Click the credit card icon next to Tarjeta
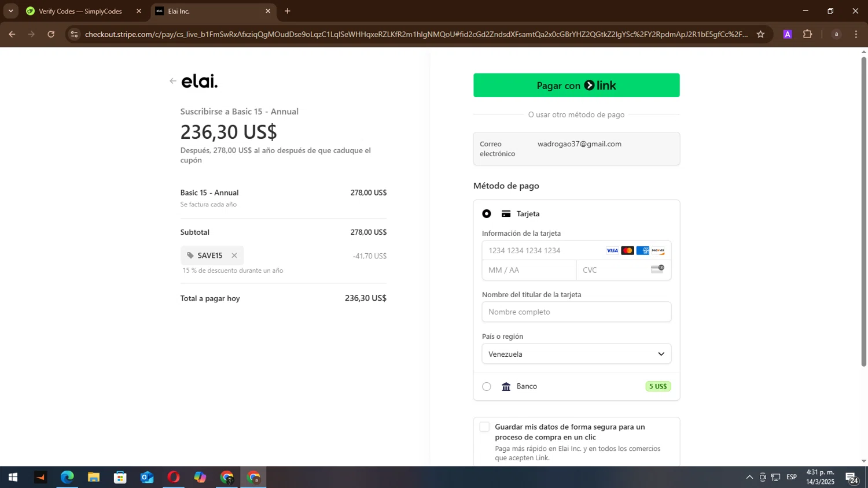This screenshot has height=488, width=868. [x=506, y=214]
